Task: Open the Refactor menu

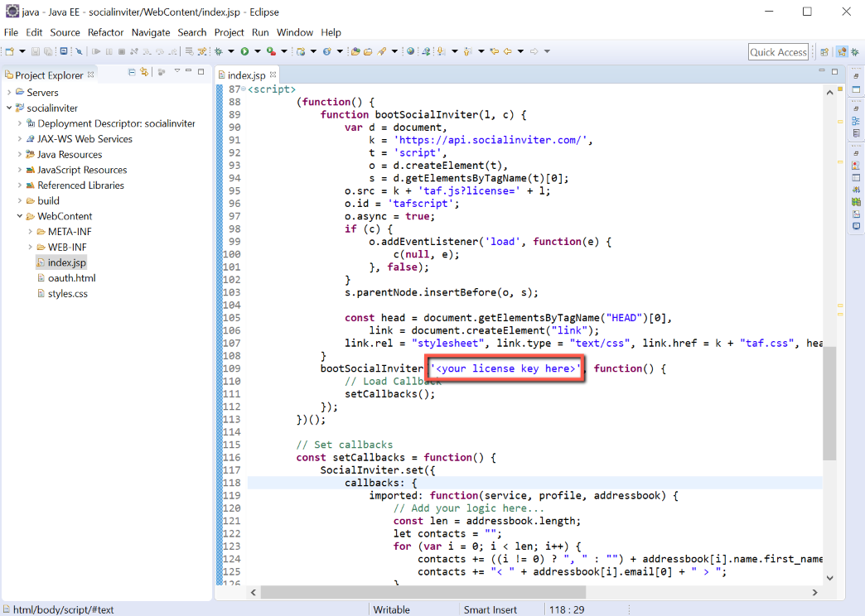Action: pos(105,32)
